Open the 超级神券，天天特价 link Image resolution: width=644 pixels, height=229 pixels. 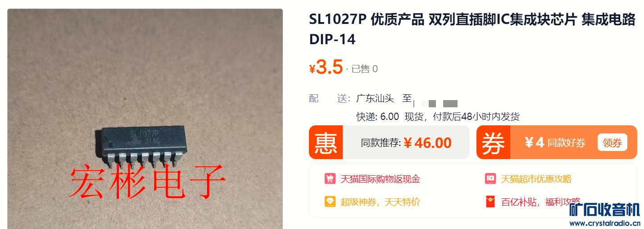(x=380, y=202)
